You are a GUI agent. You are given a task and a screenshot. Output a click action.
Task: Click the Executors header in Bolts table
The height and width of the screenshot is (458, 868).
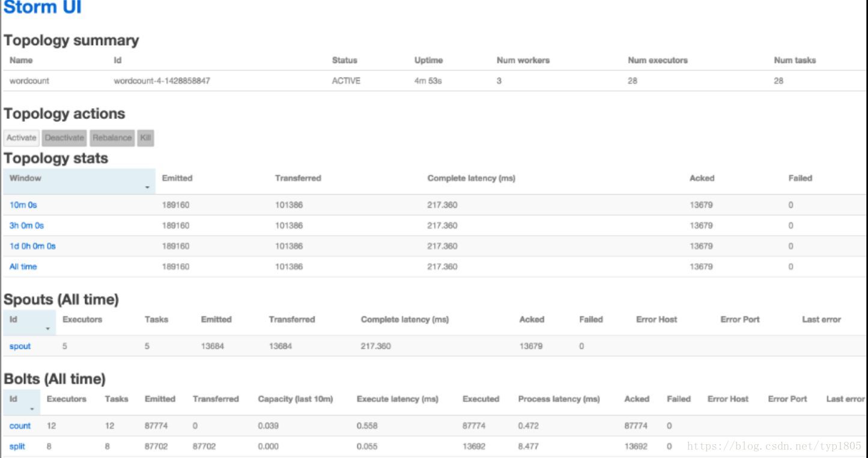[67, 399]
